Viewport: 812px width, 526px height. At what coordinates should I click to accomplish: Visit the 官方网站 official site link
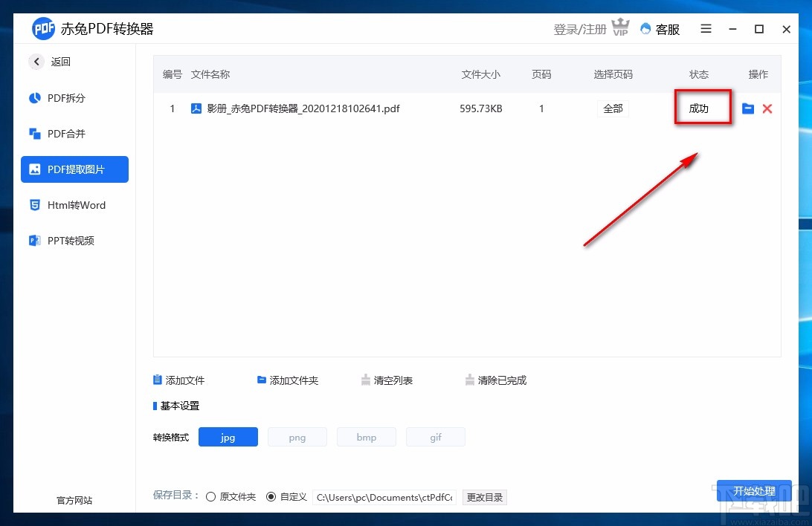pos(74,500)
